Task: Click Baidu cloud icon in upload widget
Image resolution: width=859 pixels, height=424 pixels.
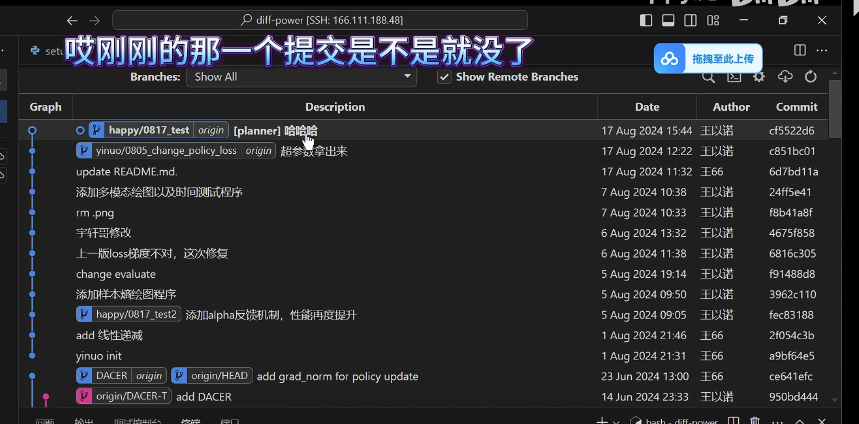Action: (669, 59)
